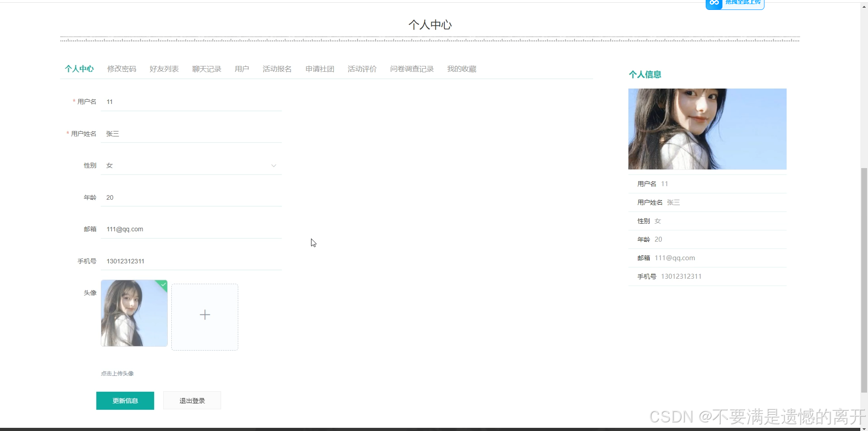Click the 手机号 value 13012312311 in sidebar
This screenshot has height=431, width=868.
click(x=681, y=276)
